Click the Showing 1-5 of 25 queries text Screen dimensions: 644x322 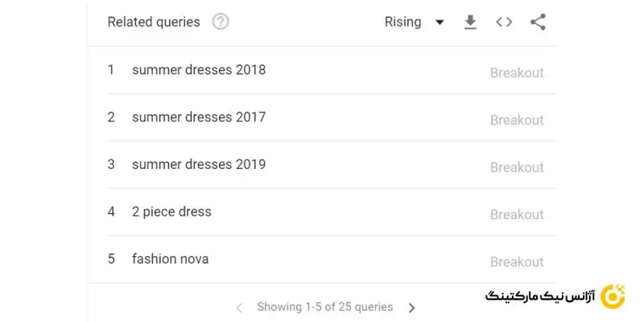(x=324, y=307)
